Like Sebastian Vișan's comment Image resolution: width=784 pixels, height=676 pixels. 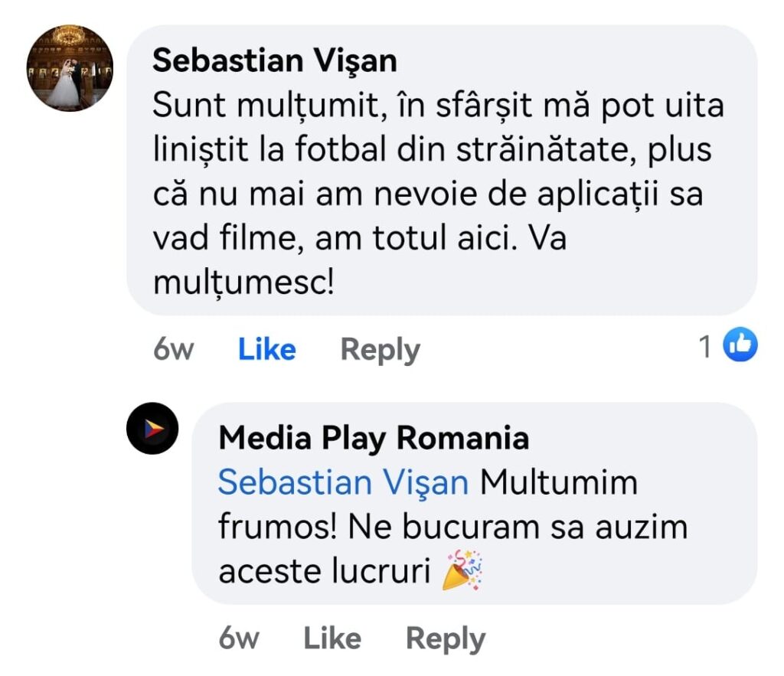click(x=266, y=350)
